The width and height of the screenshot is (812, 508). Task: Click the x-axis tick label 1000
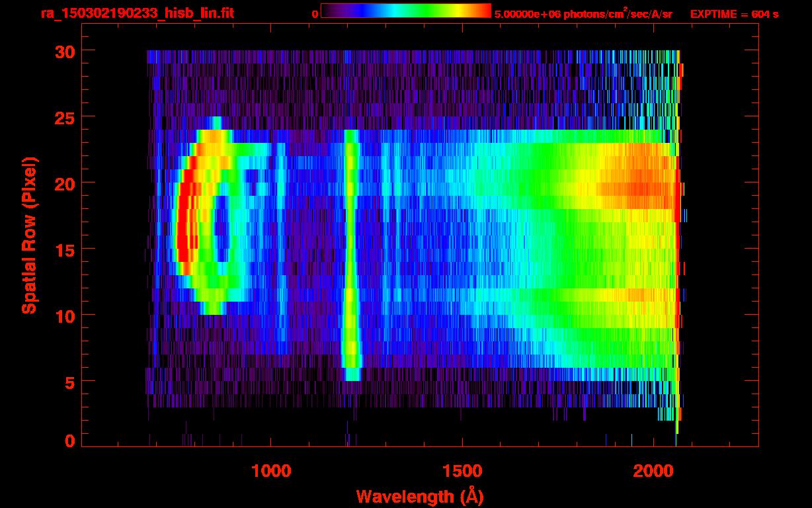(272, 471)
